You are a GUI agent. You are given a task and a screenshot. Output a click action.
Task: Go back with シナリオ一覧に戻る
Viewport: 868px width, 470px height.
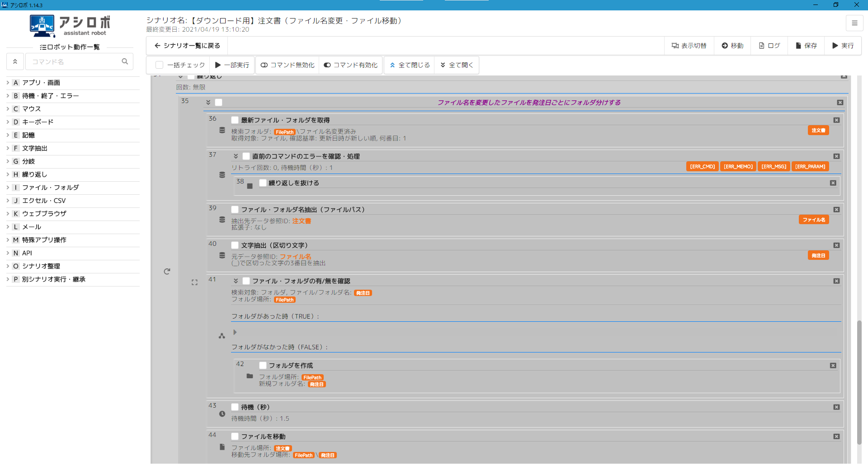pyautogui.click(x=187, y=46)
